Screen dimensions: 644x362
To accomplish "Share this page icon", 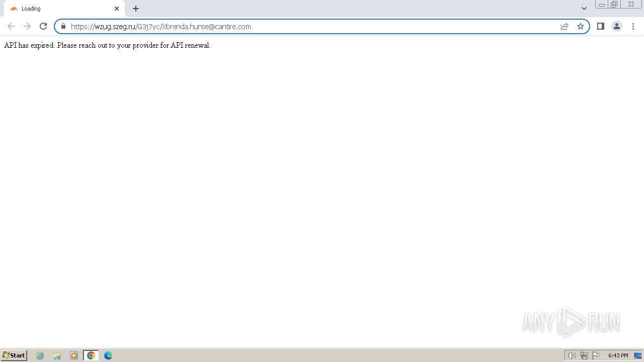I will tap(565, 26).
